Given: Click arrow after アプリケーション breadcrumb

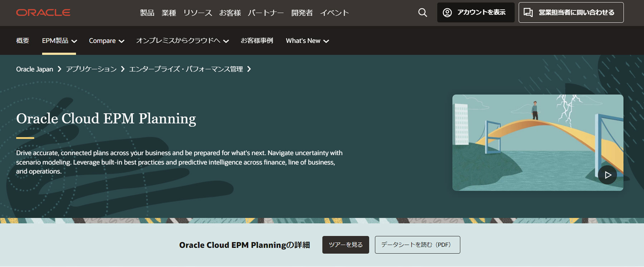Looking at the screenshot, I should 123,69.
